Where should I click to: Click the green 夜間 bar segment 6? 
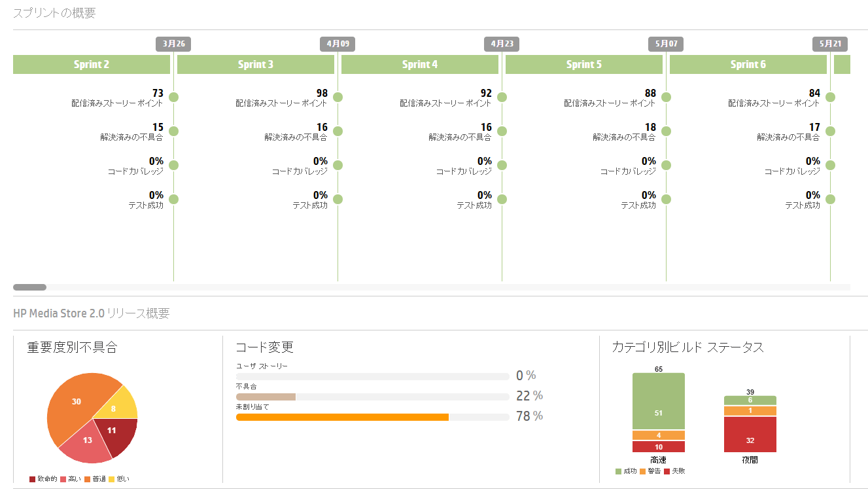[750, 400]
